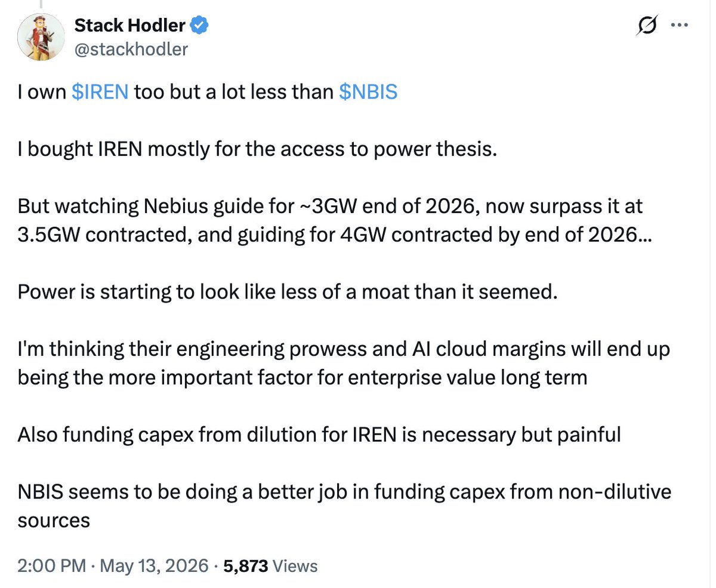Open the $IREN cashtag link

(100, 93)
